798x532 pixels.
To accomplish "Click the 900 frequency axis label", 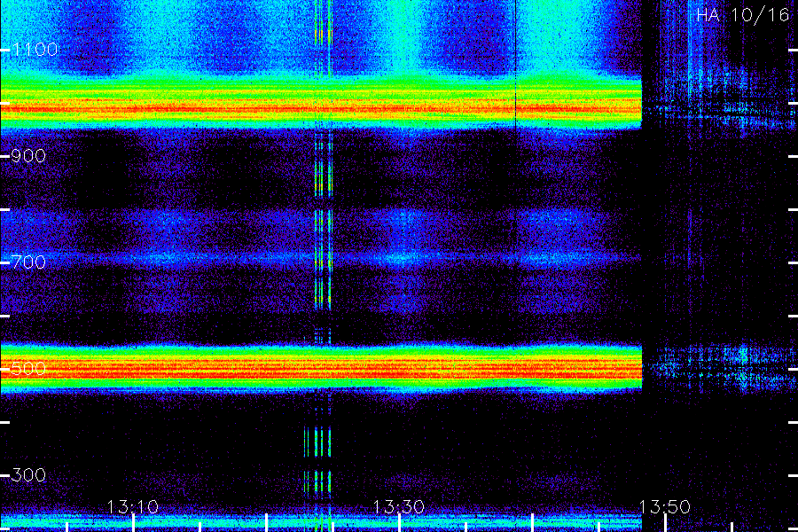I will 28,156.
